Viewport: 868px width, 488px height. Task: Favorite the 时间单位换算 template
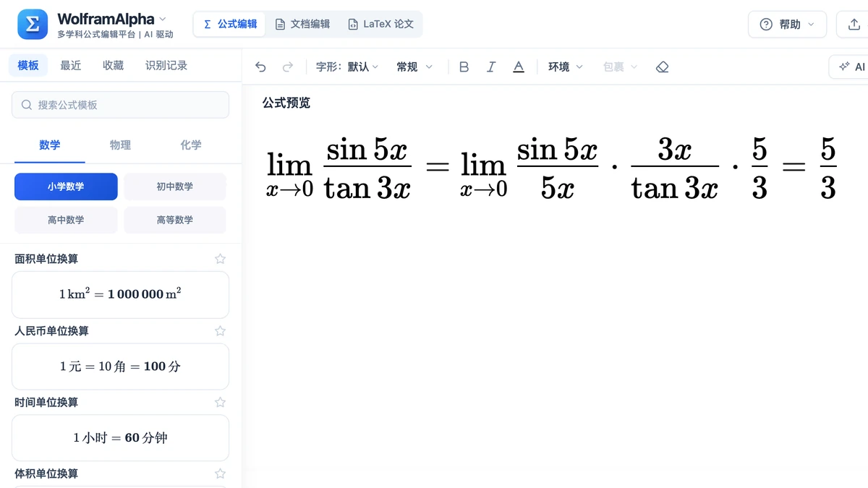[221, 403]
